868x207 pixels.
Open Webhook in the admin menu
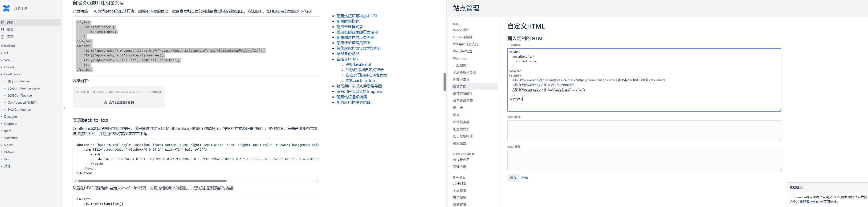(460, 59)
